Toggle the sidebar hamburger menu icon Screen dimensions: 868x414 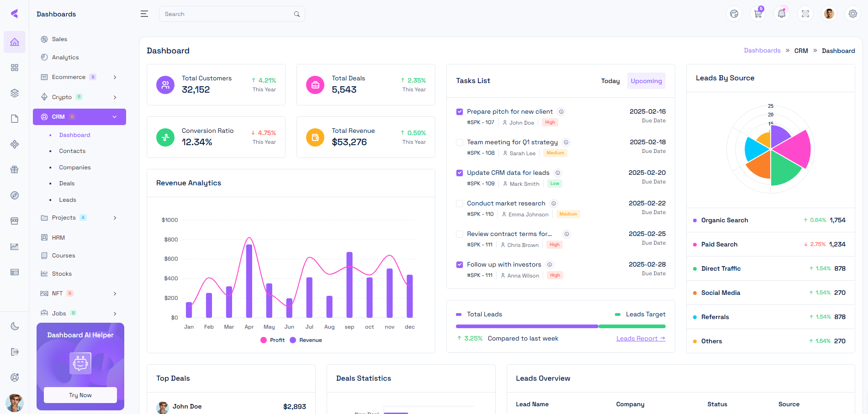(144, 14)
